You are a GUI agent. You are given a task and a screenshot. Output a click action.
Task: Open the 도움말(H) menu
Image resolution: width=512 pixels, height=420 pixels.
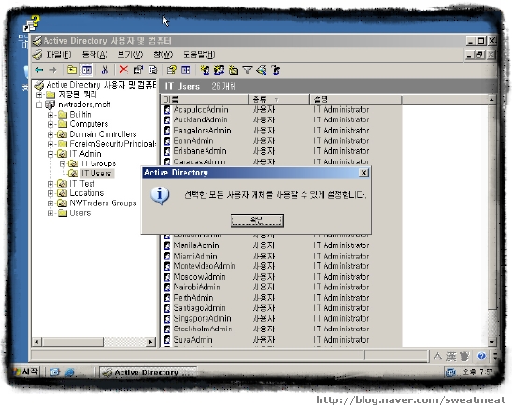[199, 54]
